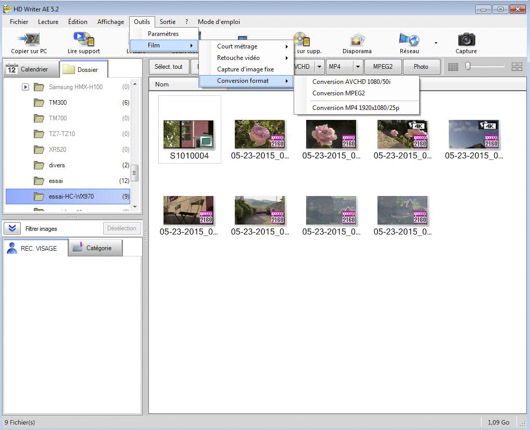
Task: Launch the Diaporama slideshow tool
Action: 357,43
